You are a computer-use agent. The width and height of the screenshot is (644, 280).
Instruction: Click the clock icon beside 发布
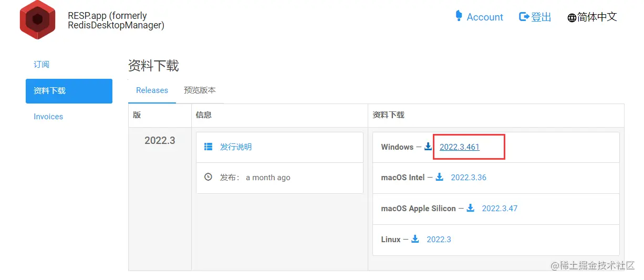[208, 177]
